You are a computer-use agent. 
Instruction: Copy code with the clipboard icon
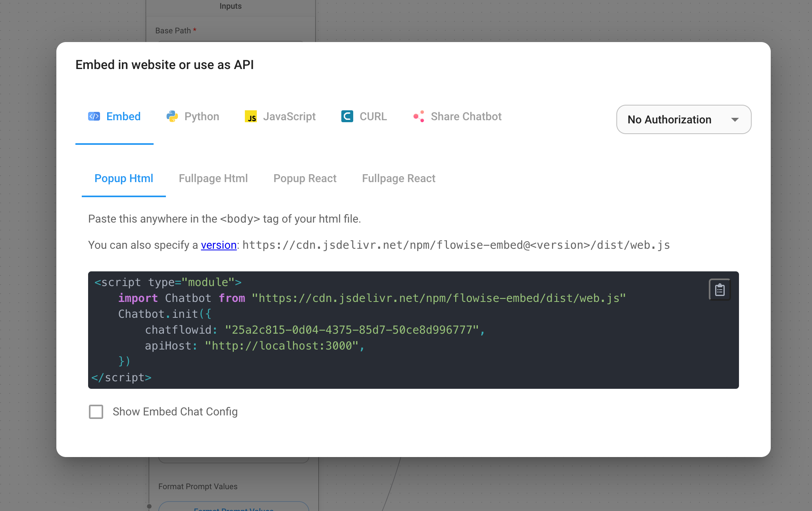coord(720,290)
